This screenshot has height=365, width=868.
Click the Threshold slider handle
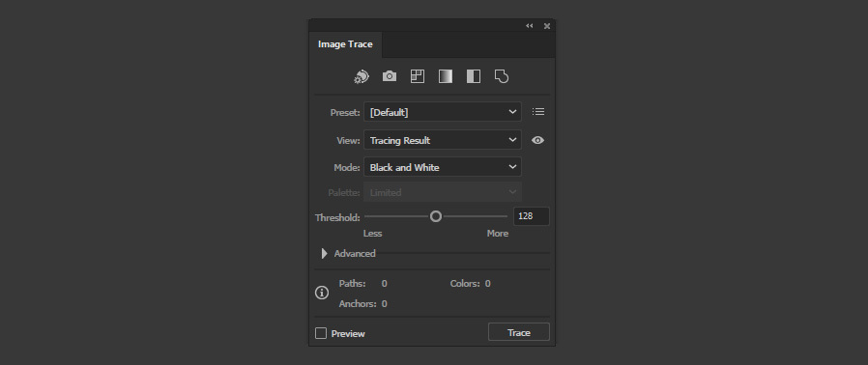click(x=436, y=216)
